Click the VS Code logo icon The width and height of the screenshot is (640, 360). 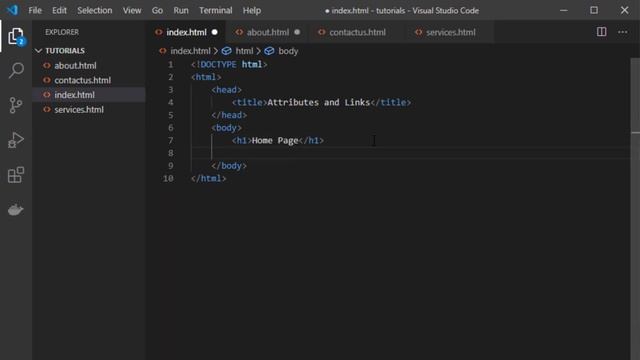tap(12, 10)
